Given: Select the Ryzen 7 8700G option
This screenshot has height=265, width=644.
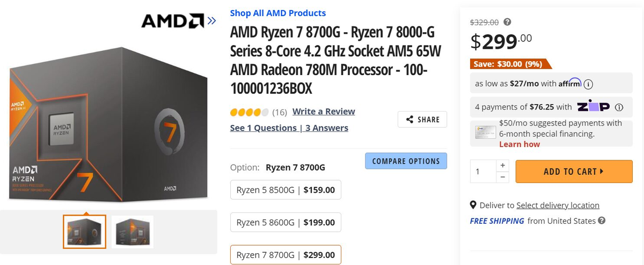Looking at the screenshot, I should [x=286, y=255].
